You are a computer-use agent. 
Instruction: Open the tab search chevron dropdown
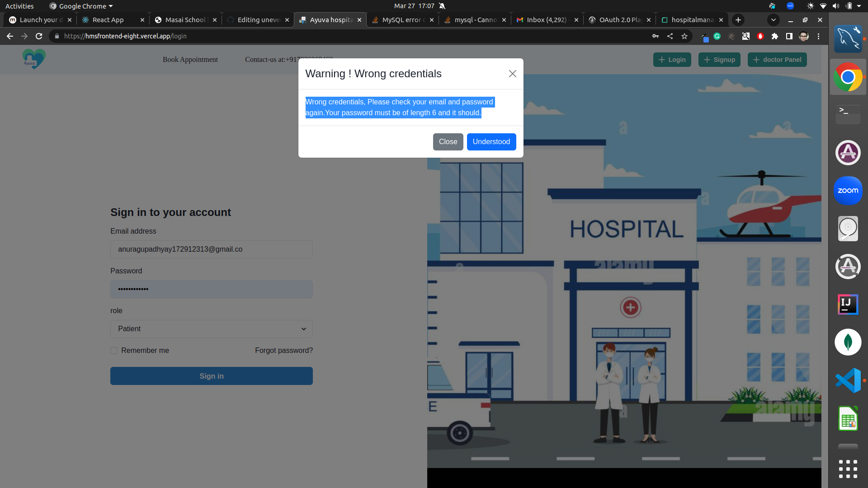tap(774, 20)
